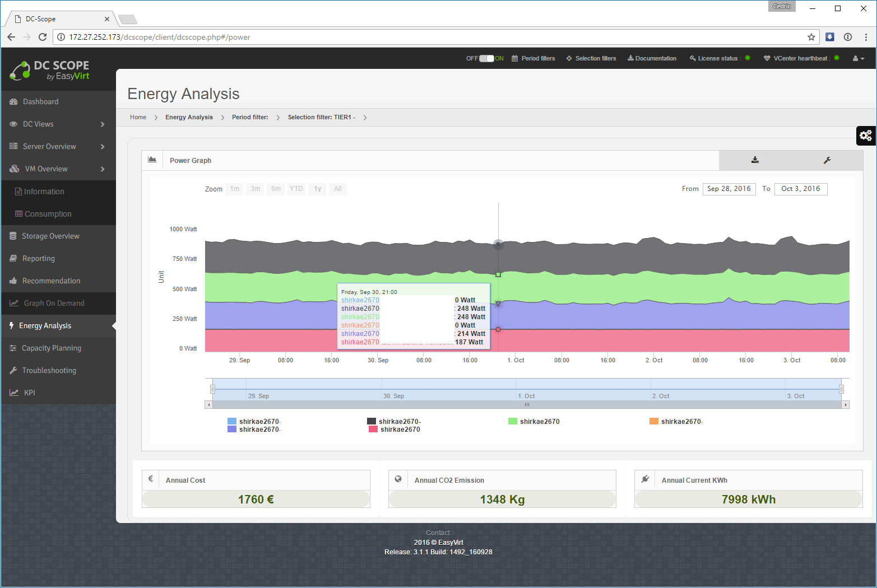
Task: Toggle the OFF/ON switch in top bar
Action: click(486, 58)
